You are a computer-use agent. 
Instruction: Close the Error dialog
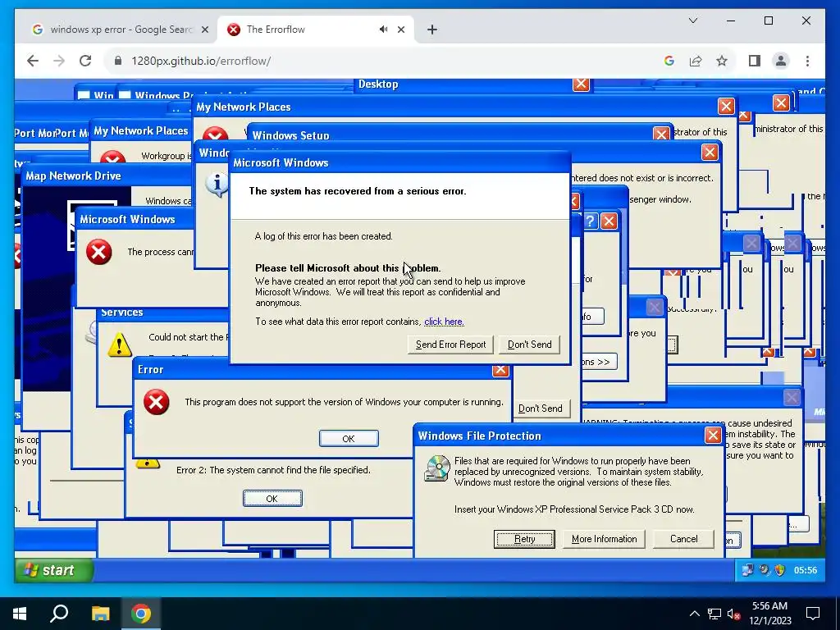pos(500,370)
